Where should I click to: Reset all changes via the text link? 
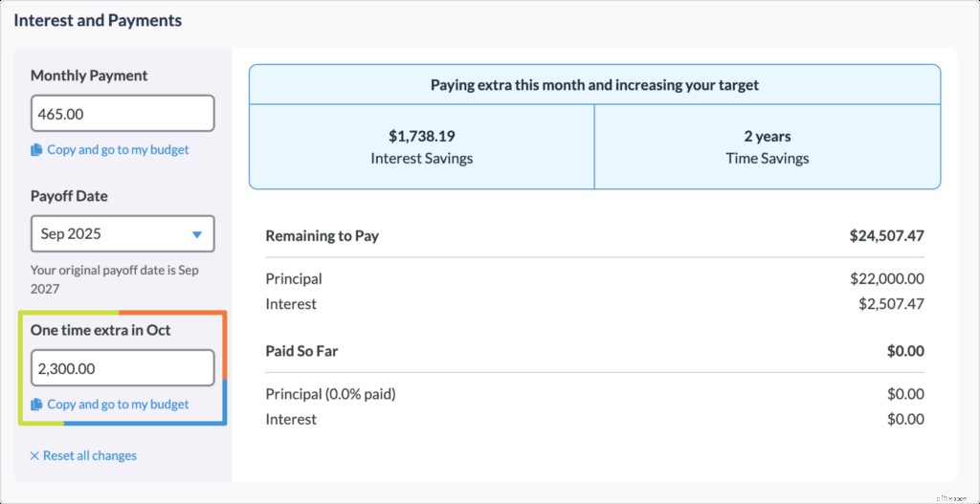tap(90, 456)
